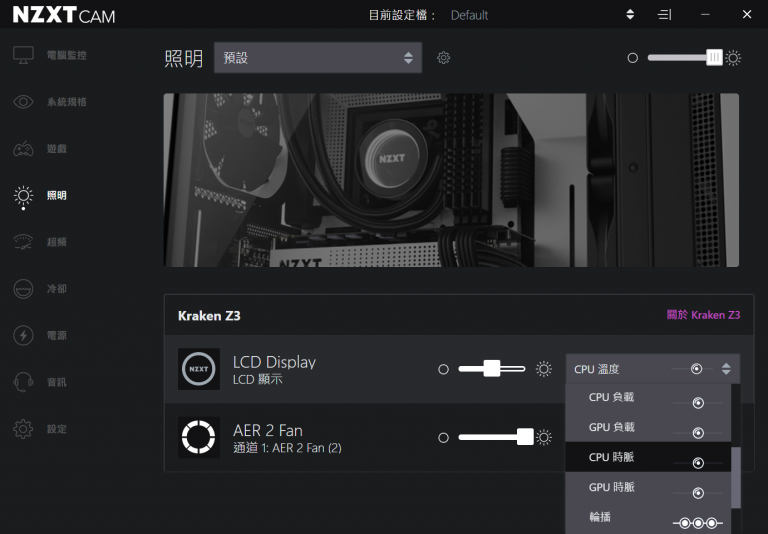The width and height of the screenshot is (768, 534).
Task: Click the AER 2 Fan brightness slider
Action: [x=496, y=437]
